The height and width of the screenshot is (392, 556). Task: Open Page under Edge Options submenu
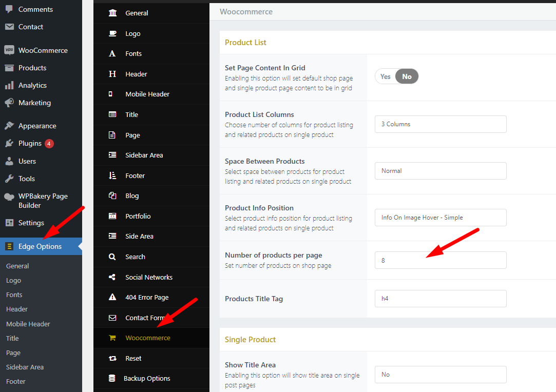(13, 353)
